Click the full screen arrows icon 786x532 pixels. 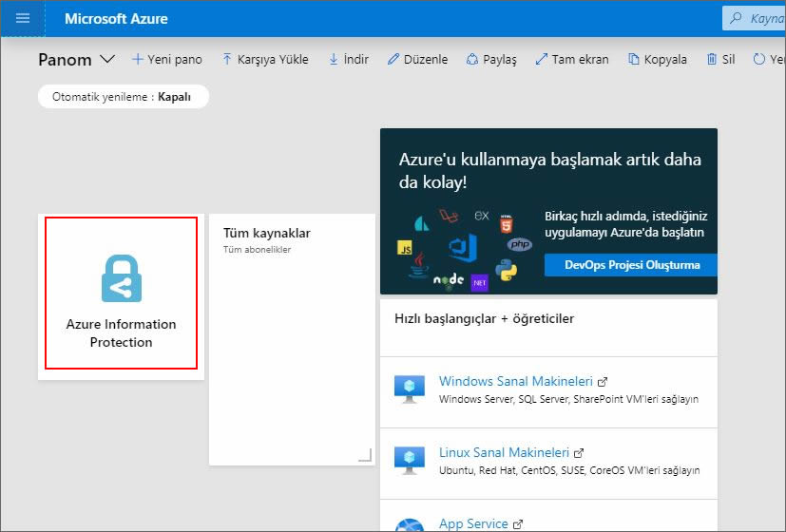click(x=542, y=59)
